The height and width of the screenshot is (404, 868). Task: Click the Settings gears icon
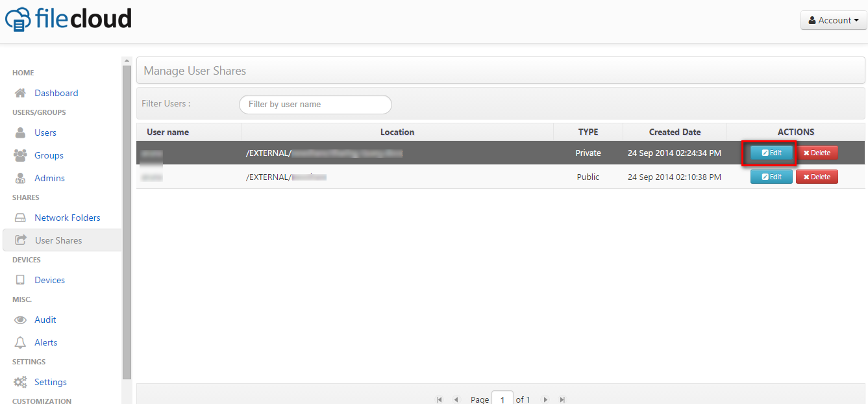20,382
